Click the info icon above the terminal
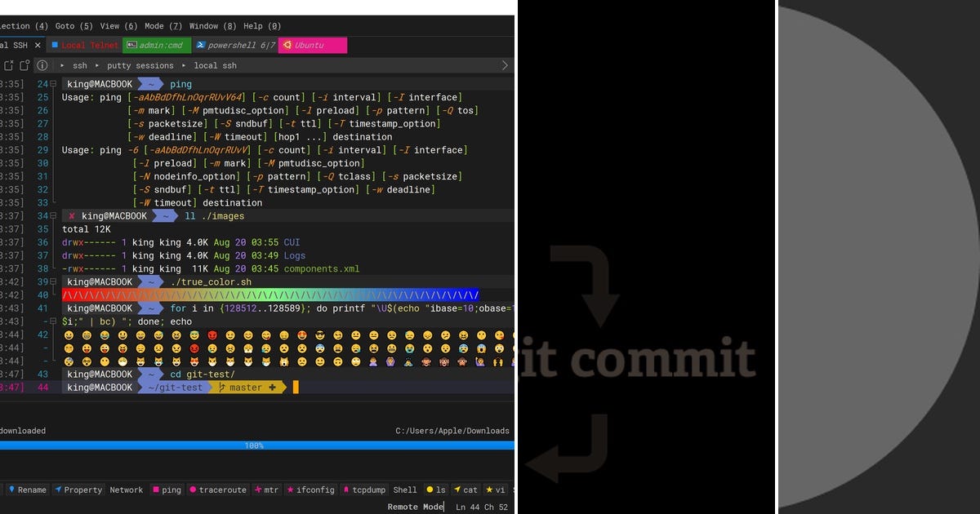The height and width of the screenshot is (514, 980). coord(42,65)
